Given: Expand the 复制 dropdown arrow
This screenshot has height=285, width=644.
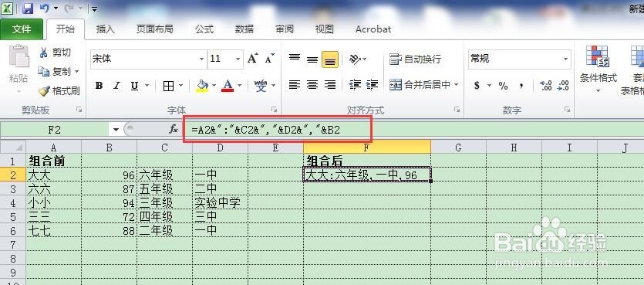Looking at the screenshot, I should coord(77,72).
